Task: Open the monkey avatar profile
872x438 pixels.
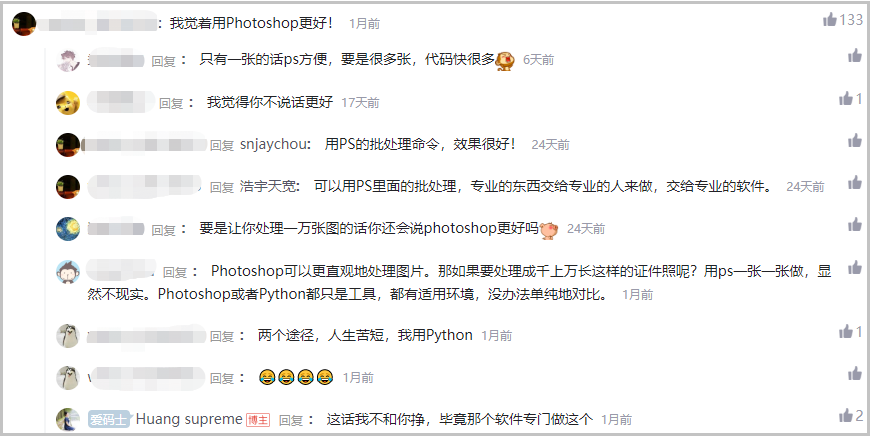Action: pos(68,272)
